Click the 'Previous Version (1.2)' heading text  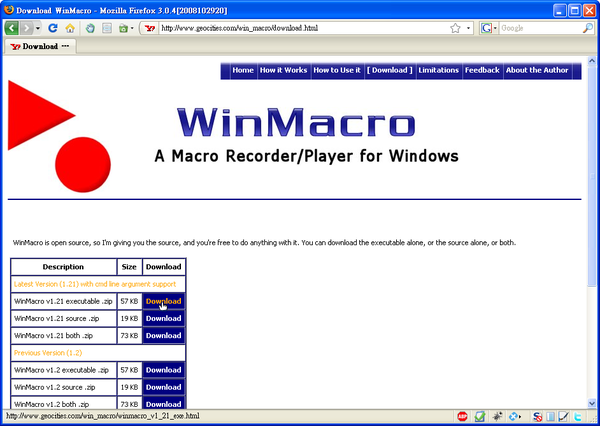click(x=48, y=353)
